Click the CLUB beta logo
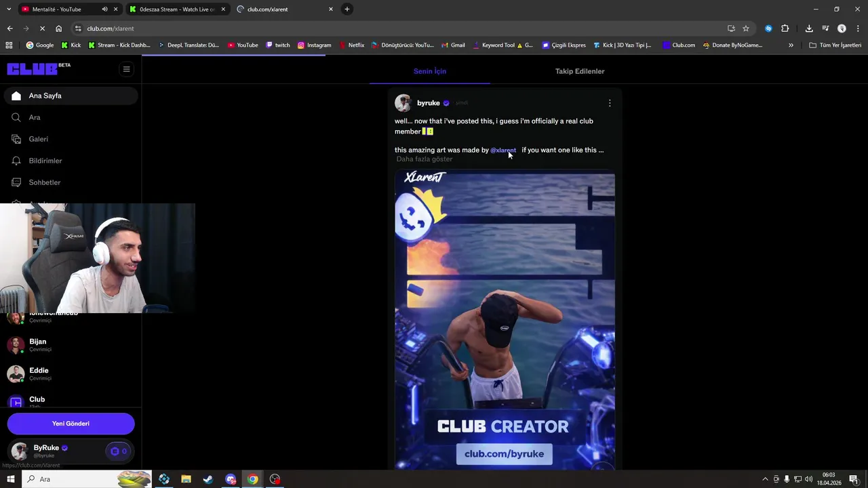The image size is (868, 488). coord(38,68)
